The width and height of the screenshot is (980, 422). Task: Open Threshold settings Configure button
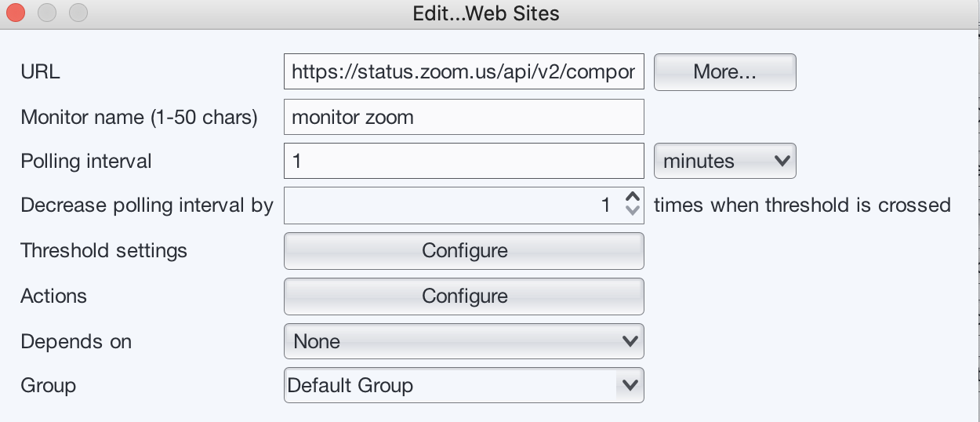click(x=463, y=251)
